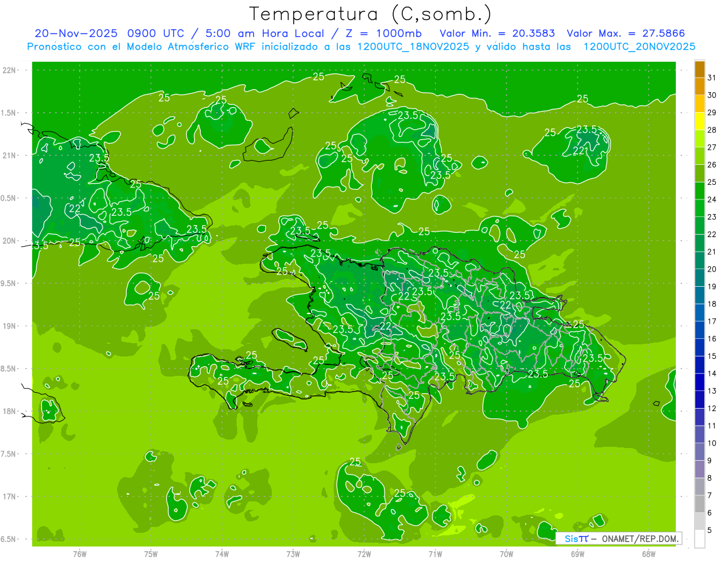Click the color bar label '28'
The width and height of the screenshot is (728, 562).
[712, 130]
